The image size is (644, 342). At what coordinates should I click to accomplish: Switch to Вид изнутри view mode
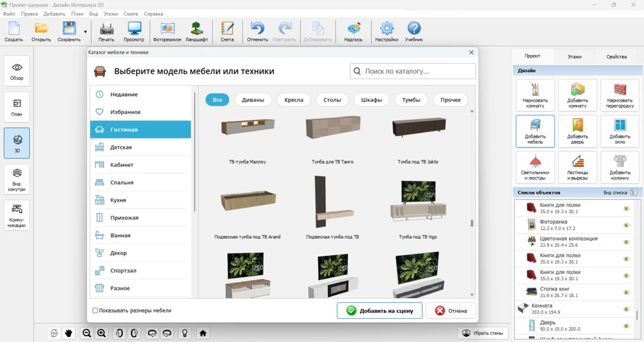[x=17, y=179]
